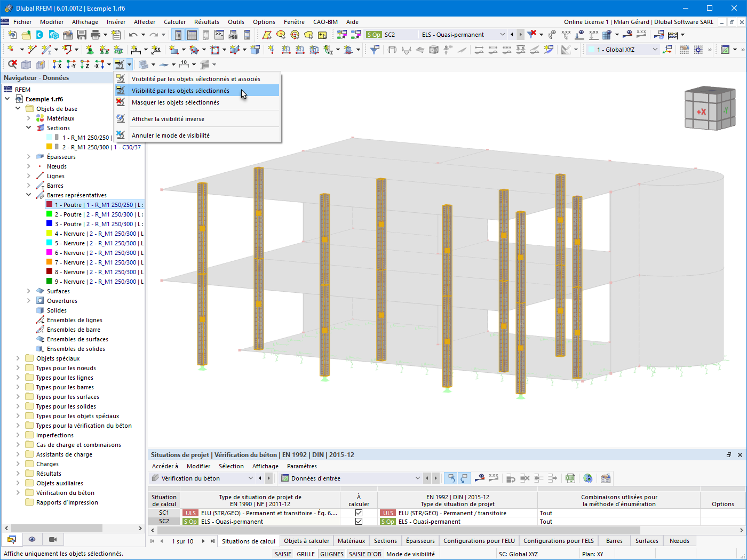Expand the Charges folder in navigator
This screenshot has height=560, width=747.
pyautogui.click(x=18, y=464)
